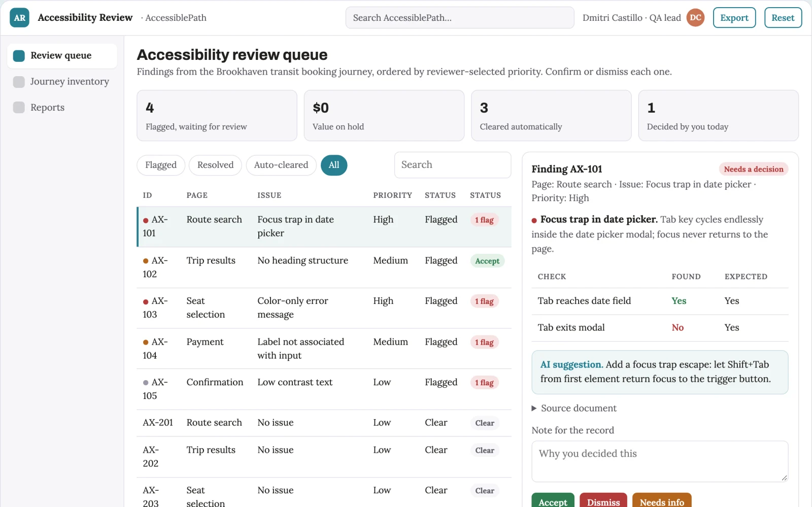The height and width of the screenshot is (507, 812).
Task: Click the ISSUE column header
Action: (269, 195)
